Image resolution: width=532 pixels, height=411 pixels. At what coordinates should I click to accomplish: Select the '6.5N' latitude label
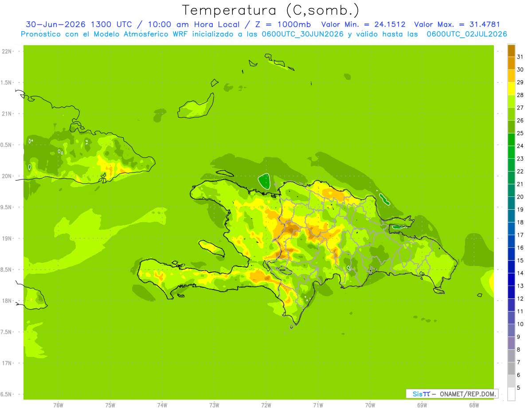[7, 394]
